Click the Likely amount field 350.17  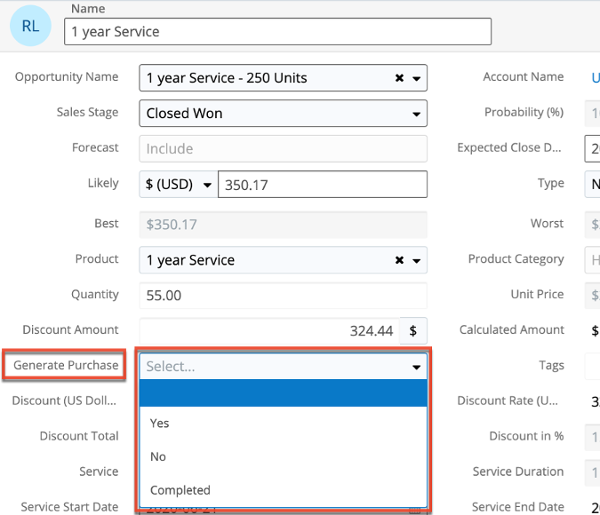(x=321, y=185)
